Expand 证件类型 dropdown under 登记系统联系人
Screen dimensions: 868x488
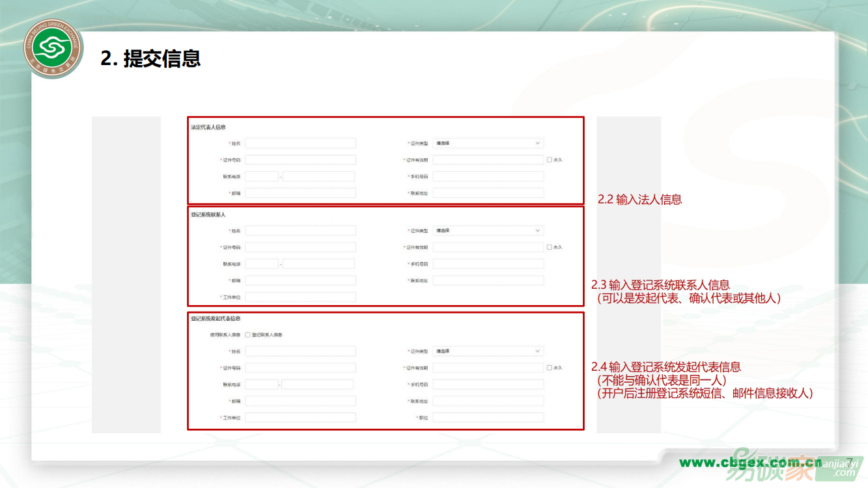(x=488, y=230)
